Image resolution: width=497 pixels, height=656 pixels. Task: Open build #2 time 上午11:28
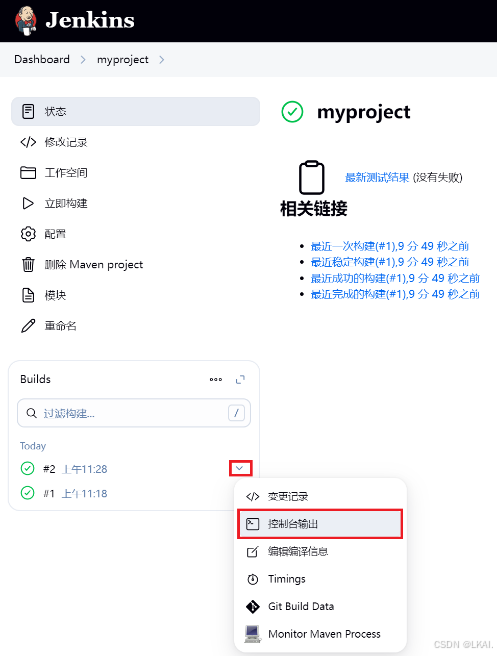click(x=85, y=469)
